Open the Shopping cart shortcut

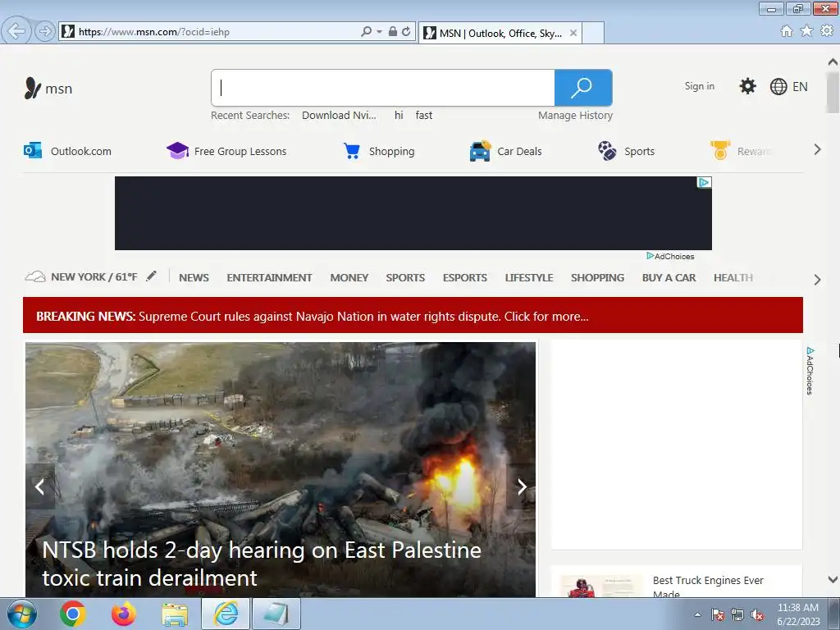pos(379,151)
